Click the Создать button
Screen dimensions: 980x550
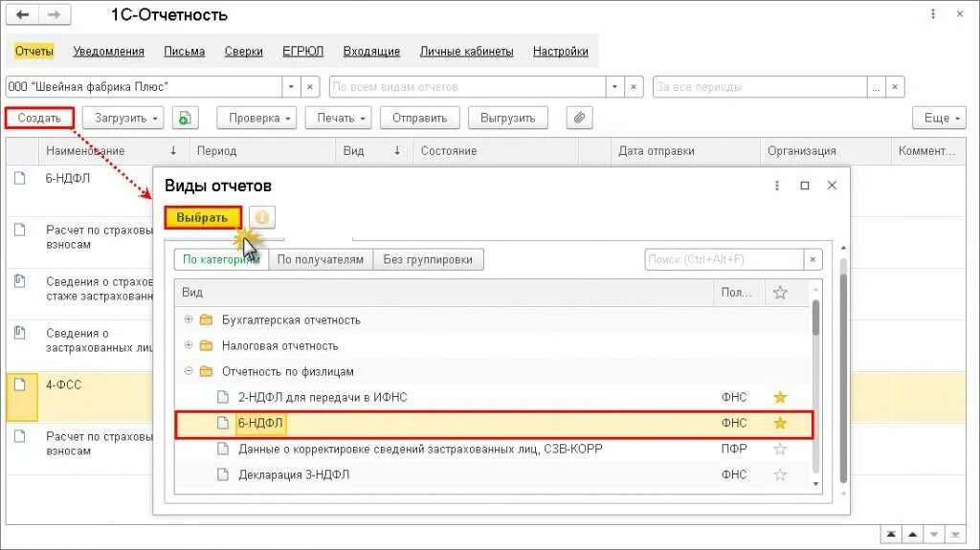[x=39, y=118]
